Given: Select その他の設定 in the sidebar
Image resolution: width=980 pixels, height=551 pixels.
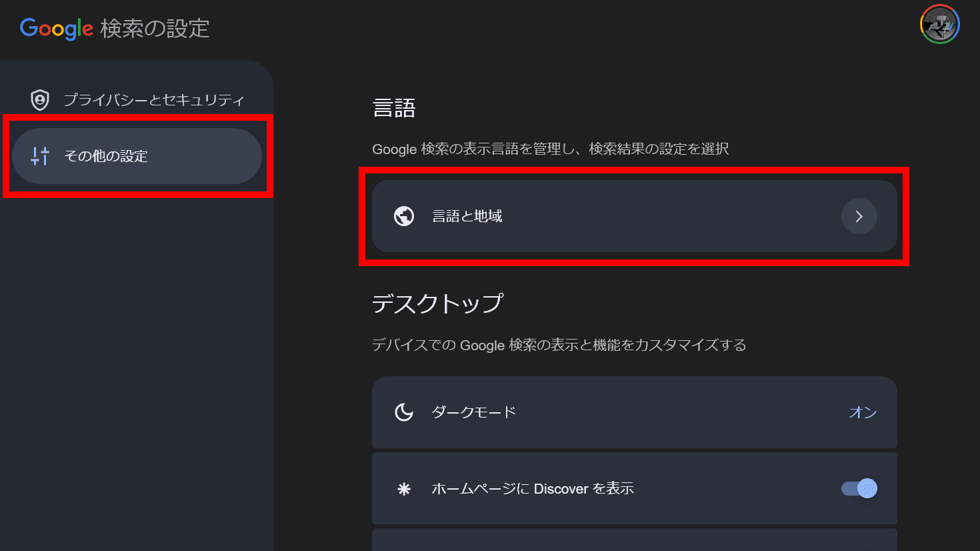Looking at the screenshot, I should coord(137,156).
